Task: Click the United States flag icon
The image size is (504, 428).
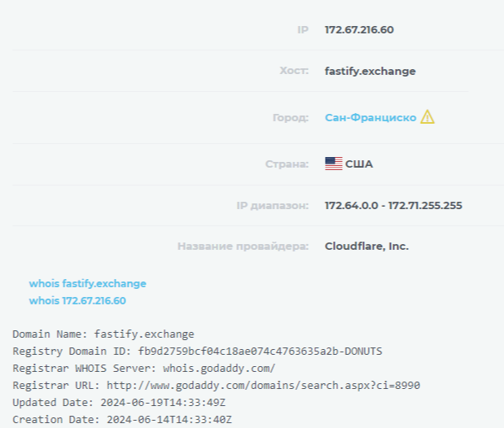Action: (333, 164)
